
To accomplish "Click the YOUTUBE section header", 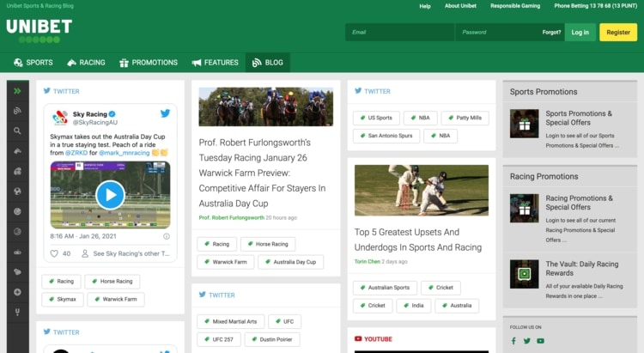I will coord(374,339).
